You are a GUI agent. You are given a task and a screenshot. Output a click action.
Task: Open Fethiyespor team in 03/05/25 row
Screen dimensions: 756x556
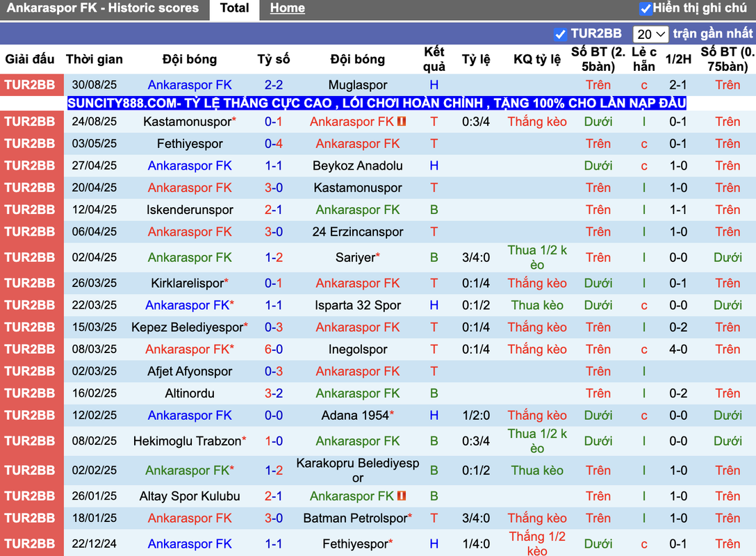(x=190, y=144)
